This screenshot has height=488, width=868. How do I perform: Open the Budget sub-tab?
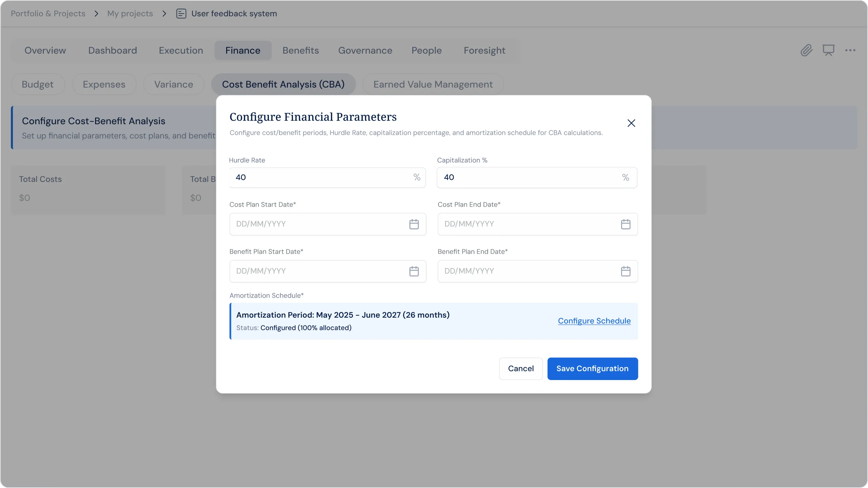pyautogui.click(x=38, y=84)
